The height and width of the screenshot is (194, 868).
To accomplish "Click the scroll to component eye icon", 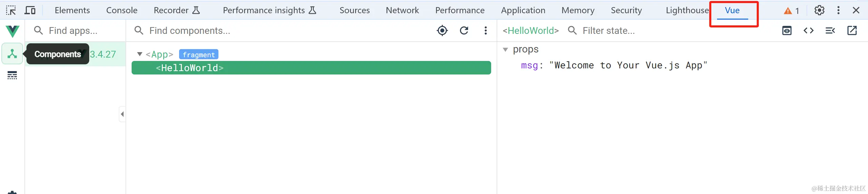I will point(787,30).
